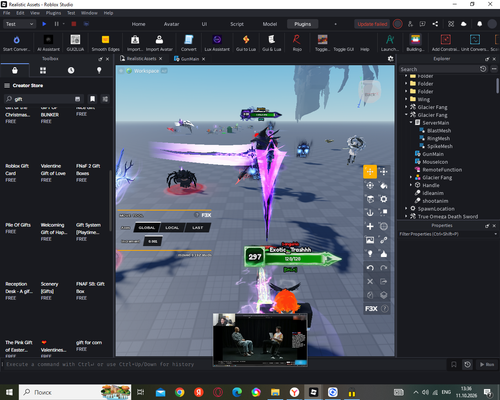Viewport: 500px width, 400px height.
Task: Open the F3X dock help question mark
Action: point(385,309)
